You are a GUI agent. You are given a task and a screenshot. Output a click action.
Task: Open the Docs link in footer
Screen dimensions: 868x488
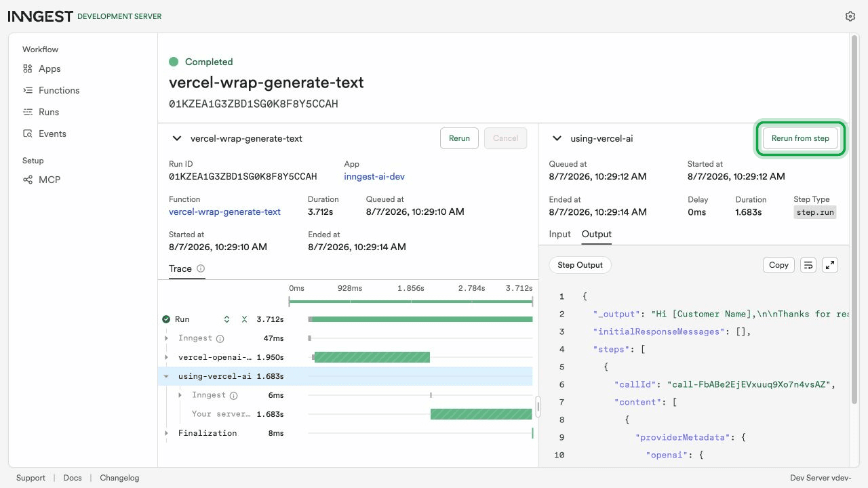click(x=73, y=478)
